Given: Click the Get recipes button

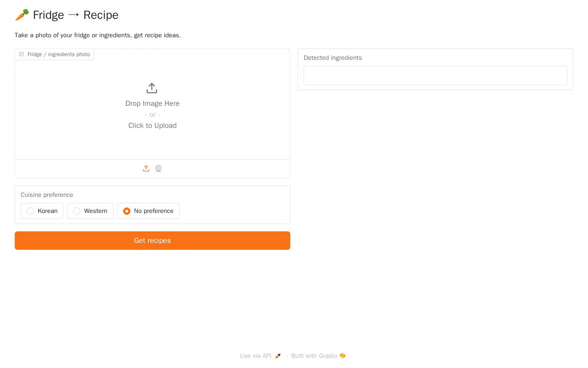Looking at the screenshot, I should [x=153, y=241].
